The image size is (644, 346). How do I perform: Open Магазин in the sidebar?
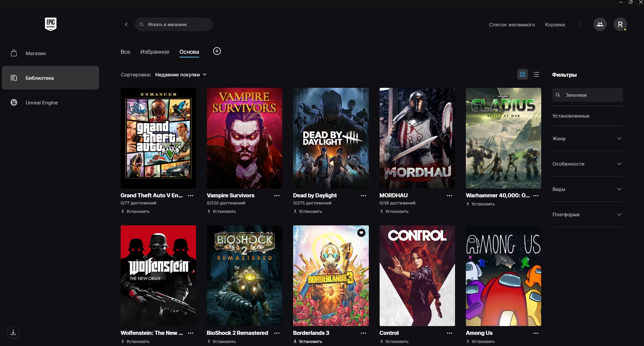tap(51, 53)
